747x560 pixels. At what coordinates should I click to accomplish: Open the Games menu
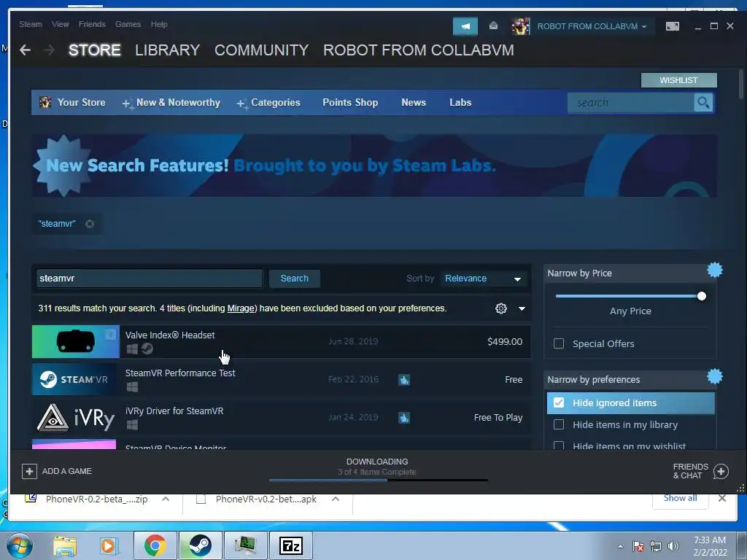click(128, 24)
